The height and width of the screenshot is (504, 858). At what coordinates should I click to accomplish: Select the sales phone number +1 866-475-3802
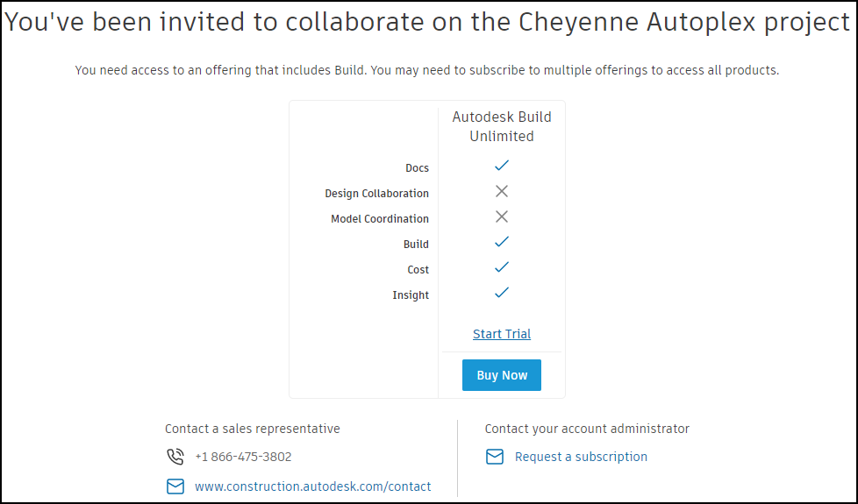(x=243, y=457)
